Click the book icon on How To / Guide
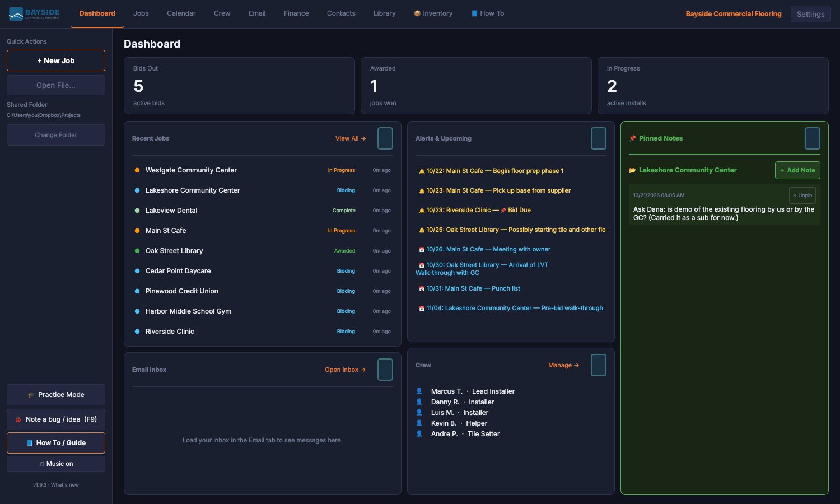 (29, 443)
